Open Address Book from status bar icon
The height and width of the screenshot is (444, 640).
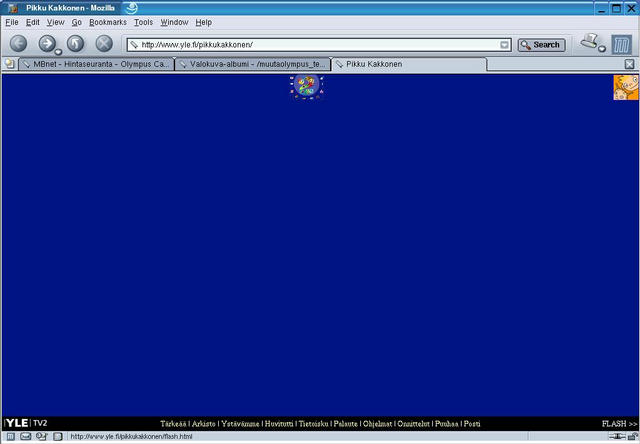[x=58, y=436]
